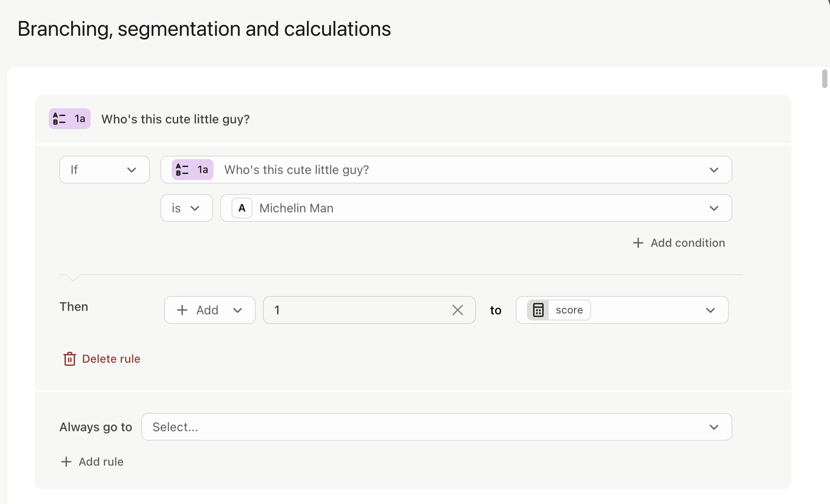The image size is (830, 504).
Task: Click the plus icon on Add condition
Action: [638, 243]
